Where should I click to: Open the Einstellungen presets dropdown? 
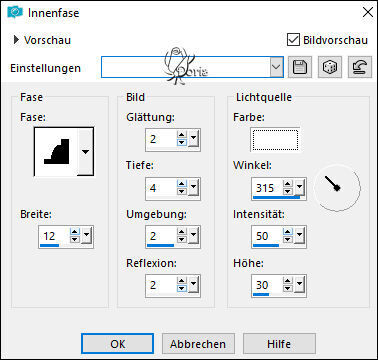[276, 67]
